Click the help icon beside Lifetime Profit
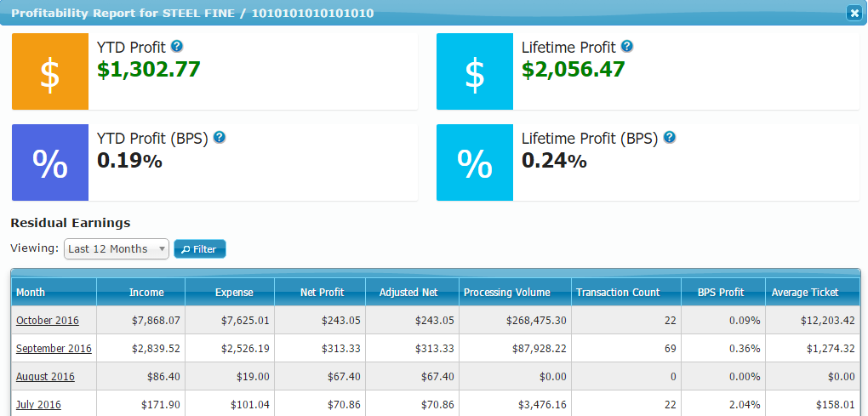 coord(627,47)
